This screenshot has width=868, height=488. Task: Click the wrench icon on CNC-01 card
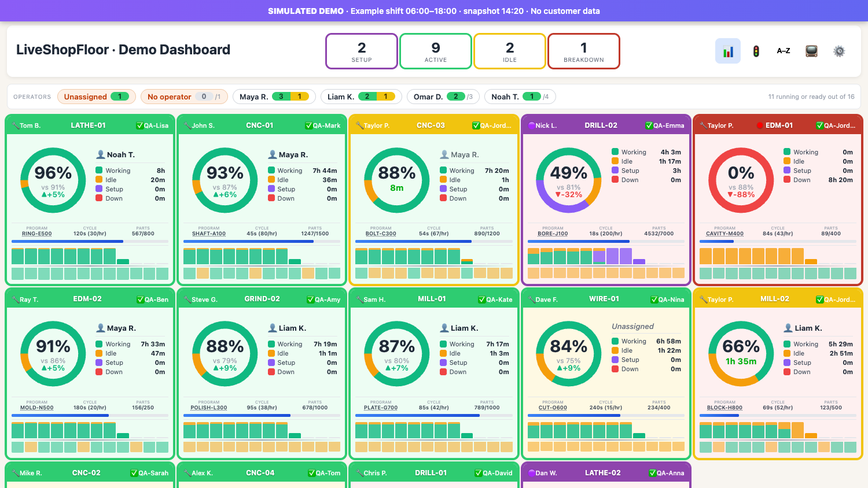[187, 125]
